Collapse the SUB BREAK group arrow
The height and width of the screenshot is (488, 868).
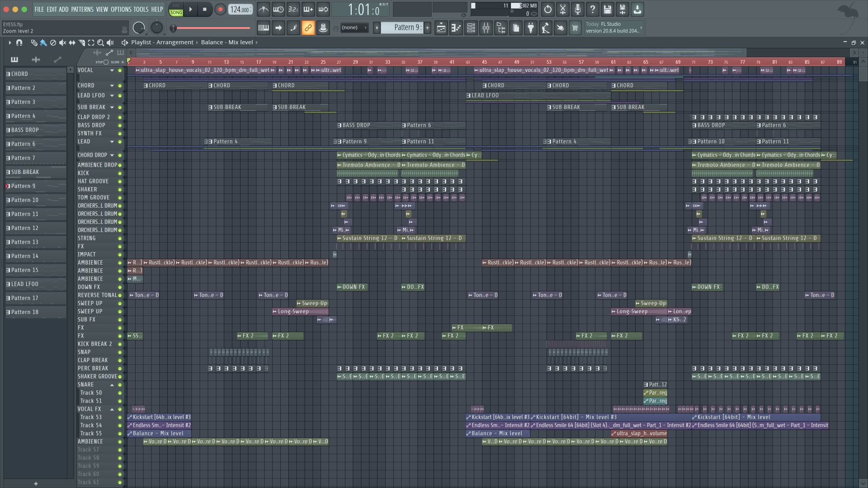(112, 108)
